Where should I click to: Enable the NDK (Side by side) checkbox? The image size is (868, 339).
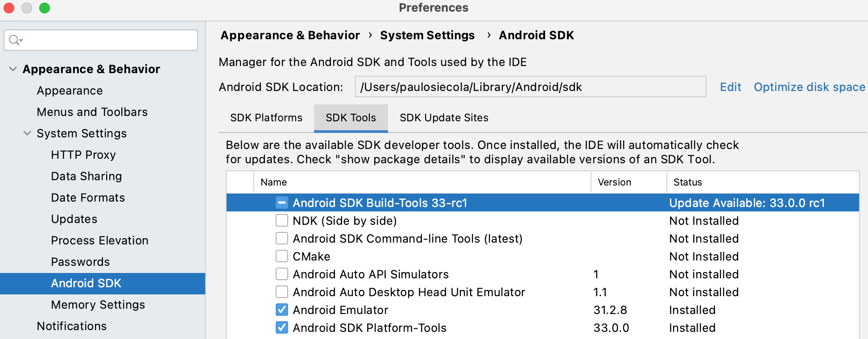(x=281, y=221)
